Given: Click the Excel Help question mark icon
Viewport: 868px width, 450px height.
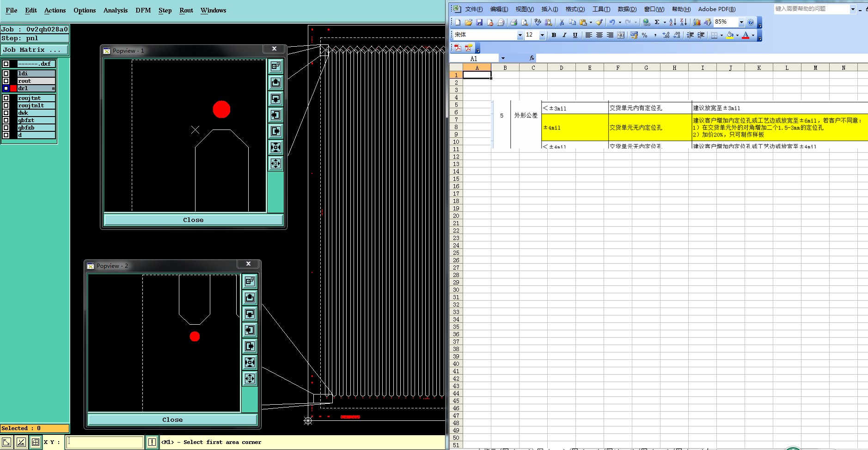Looking at the screenshot, I should (751, 22).
